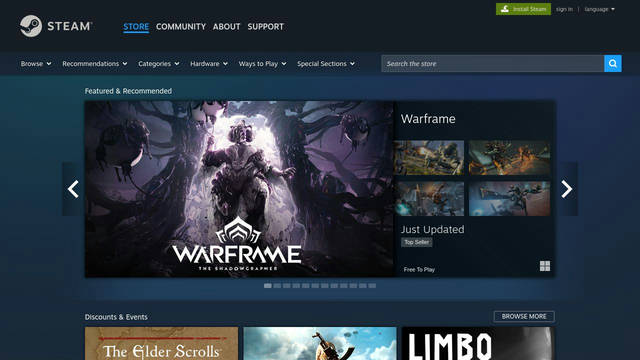Click the Steam logo icon
The width and height of the screenshot is (640, 360).
[x=31, y=26]
